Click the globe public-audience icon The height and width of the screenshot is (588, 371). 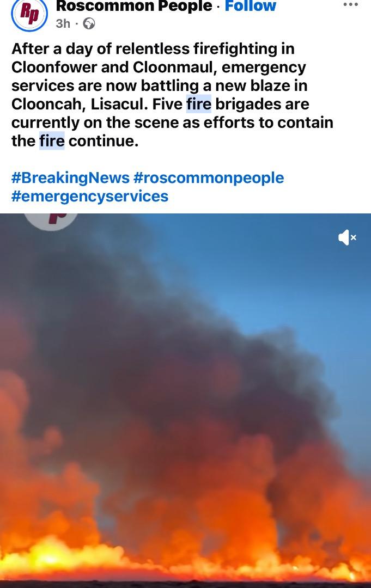click(89, 23)
